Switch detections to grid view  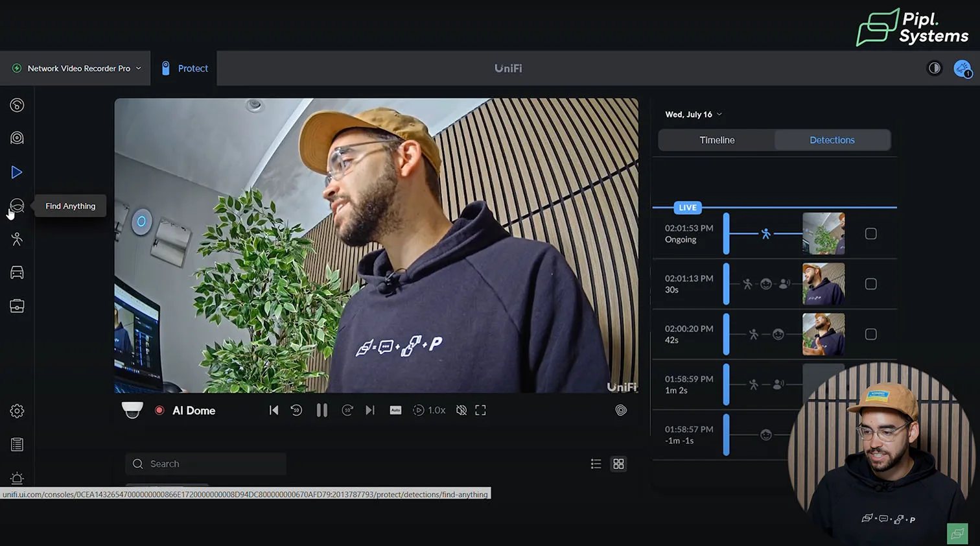coord(618,464)
